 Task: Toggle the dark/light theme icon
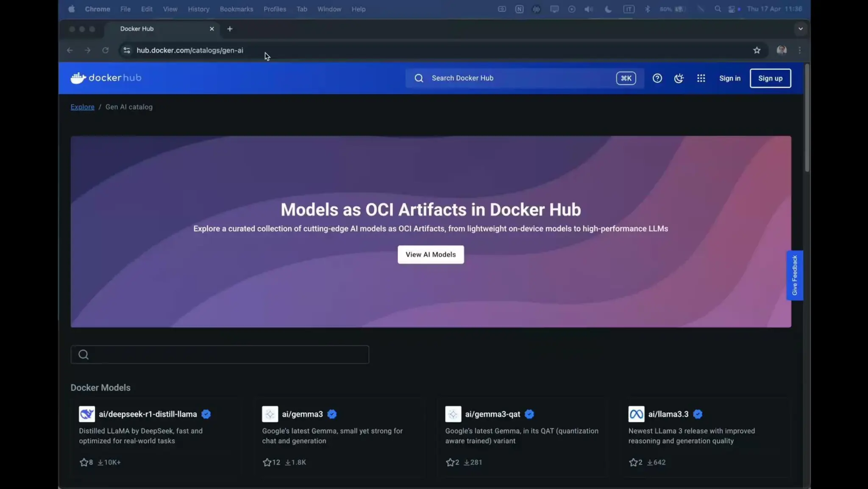679,78
